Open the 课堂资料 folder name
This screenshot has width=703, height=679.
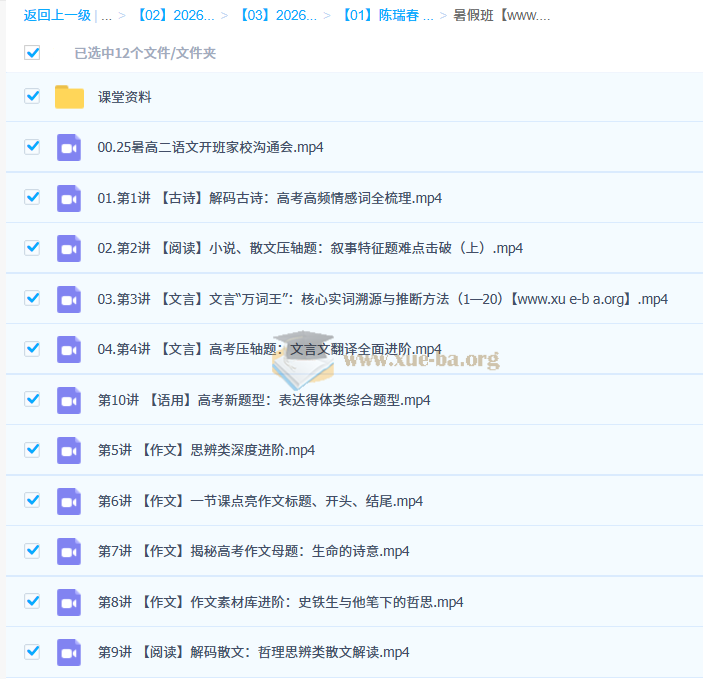(125, 97)
